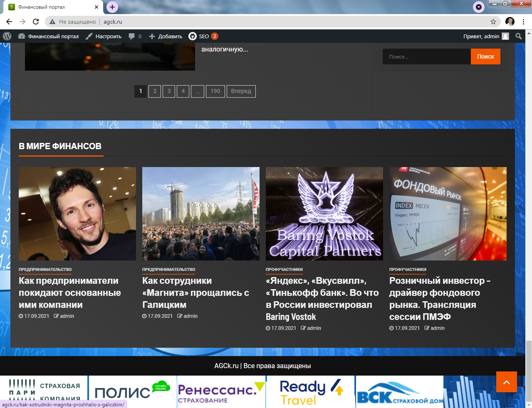Click current pagination page 1
The height and width of the screenshot is (408, 532).
[x=141, y=91]
